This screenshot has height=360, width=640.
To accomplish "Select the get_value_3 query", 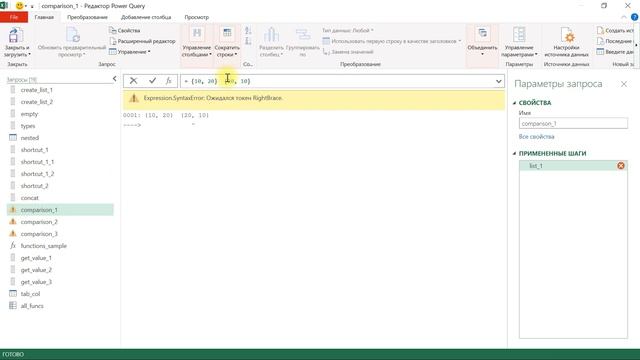I will click(x=60, y=282).
